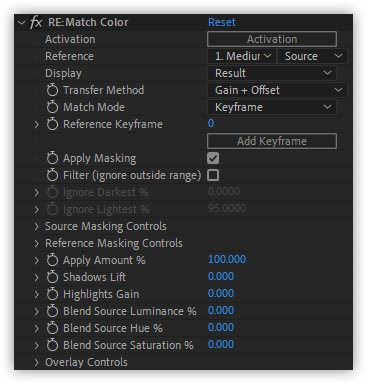Click the Transfer Method label
The width and height of the screenshot is (367, 384).
(104, 90)
